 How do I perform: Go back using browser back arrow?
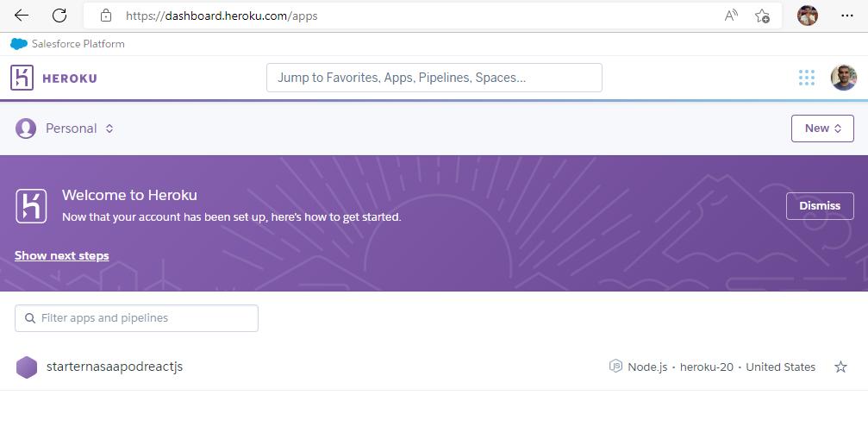[22, 16]
